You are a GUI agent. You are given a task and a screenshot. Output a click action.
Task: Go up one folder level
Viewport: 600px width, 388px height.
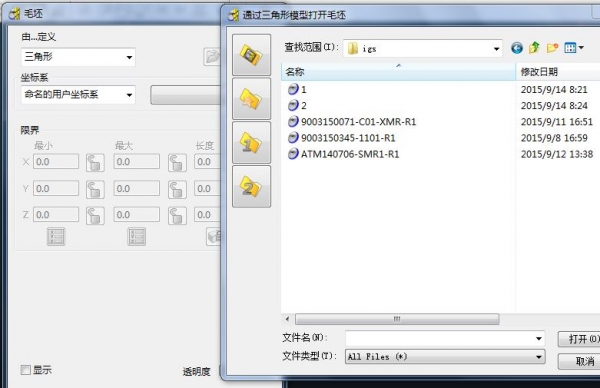coord(535,48)
